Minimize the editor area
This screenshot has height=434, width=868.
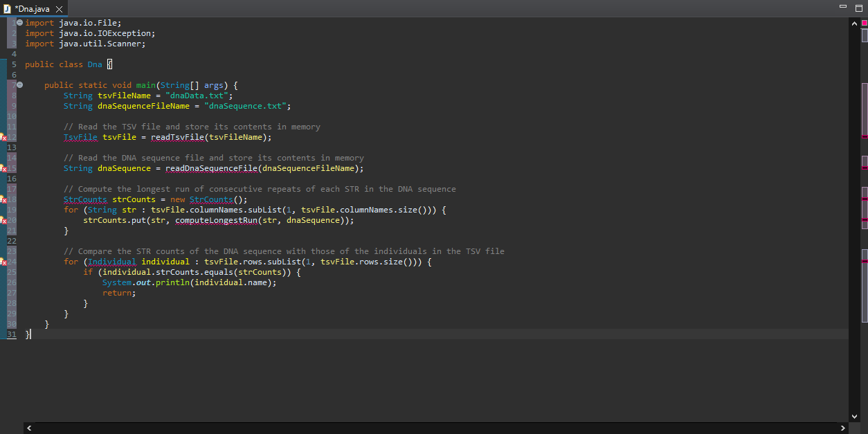click(x=842, y=6)
